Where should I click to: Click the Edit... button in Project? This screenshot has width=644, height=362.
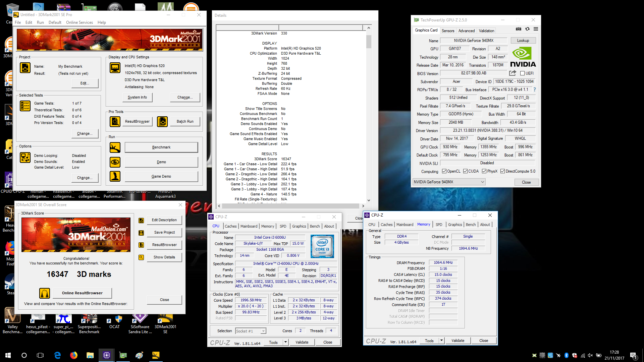coord(85,83)
